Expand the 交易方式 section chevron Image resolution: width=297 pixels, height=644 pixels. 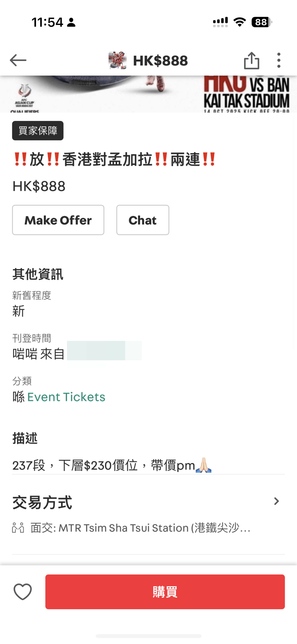tap(276, 501)
